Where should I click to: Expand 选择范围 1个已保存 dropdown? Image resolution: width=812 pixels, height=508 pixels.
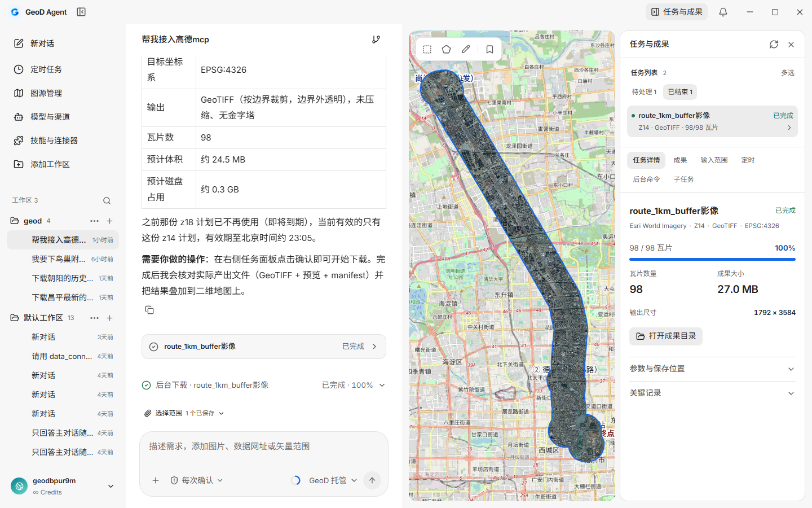(x=184, y=413)
